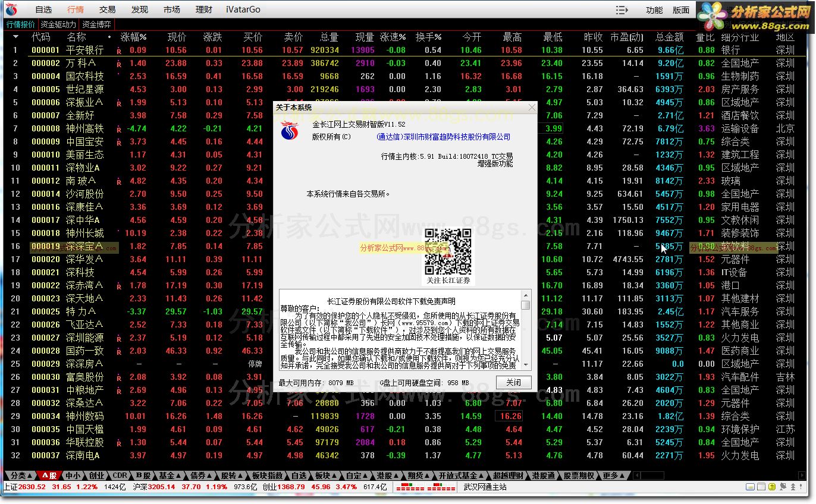816x504 pixels.
Task: Open the 市场 top menu
Action: point(172,10)
